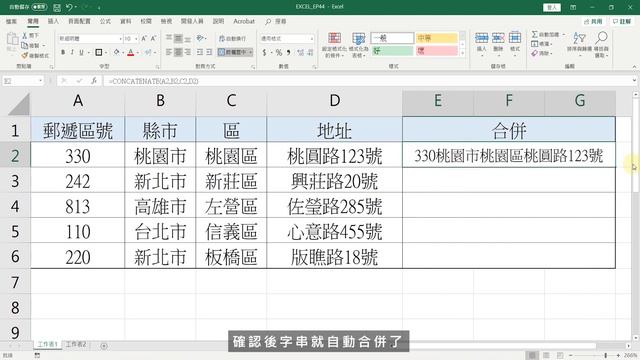
Task: Apply cell borders icon
Action: [99, 52]
